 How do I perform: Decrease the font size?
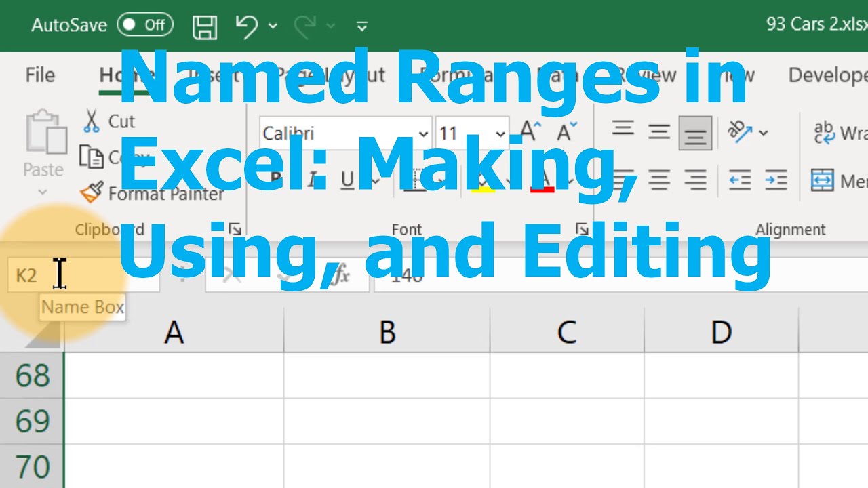click(x=566, y=131)
